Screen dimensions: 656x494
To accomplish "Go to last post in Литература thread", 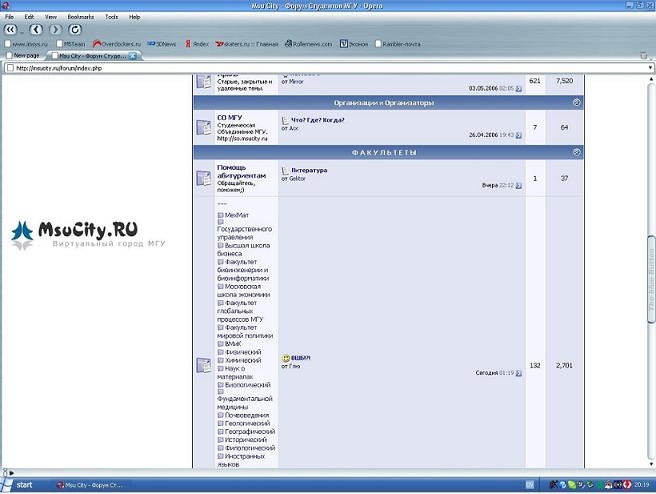I will [x=517, y=185].
